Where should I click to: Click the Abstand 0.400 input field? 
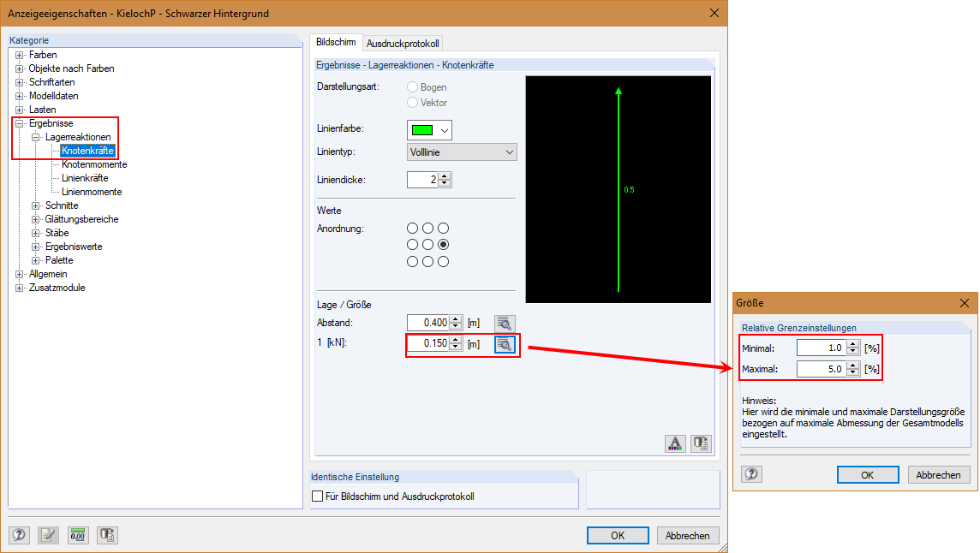(x=428, y=323)
